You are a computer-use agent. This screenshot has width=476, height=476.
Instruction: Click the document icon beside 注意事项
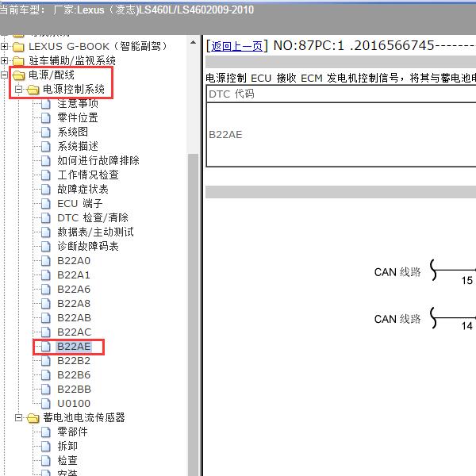[x=46, y=104]
